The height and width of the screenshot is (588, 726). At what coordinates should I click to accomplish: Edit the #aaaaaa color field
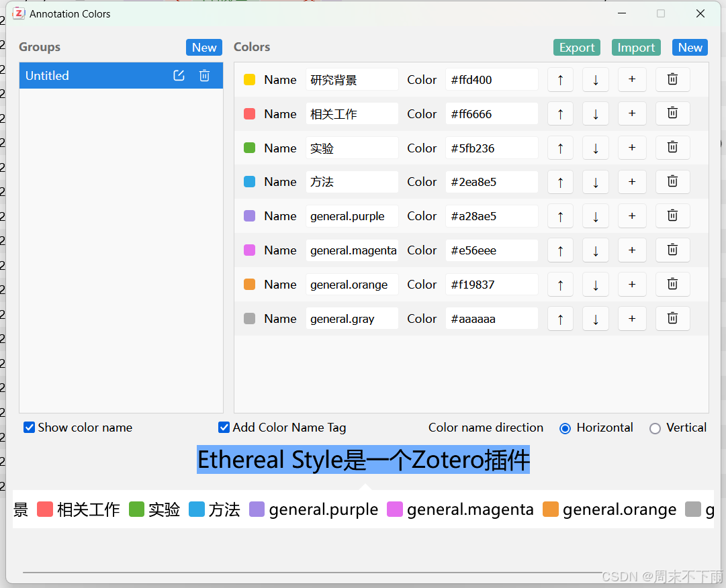pyautogui.click(x=492, y=319)
